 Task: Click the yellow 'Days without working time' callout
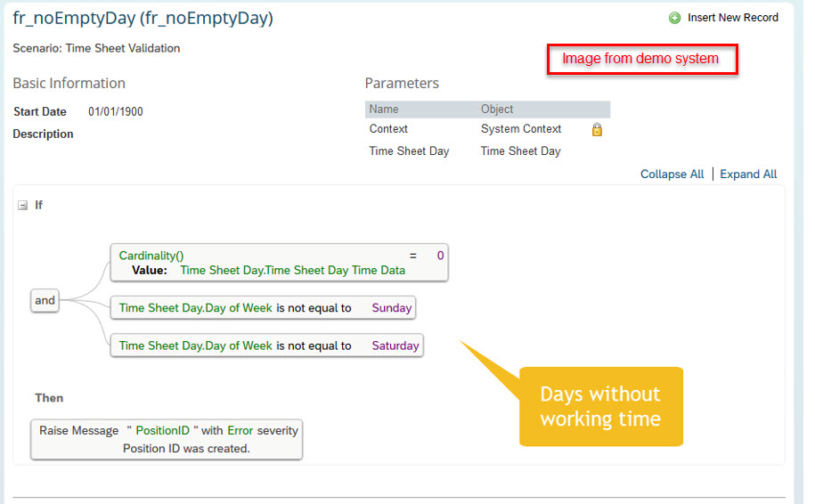click(x=601, y=406)
